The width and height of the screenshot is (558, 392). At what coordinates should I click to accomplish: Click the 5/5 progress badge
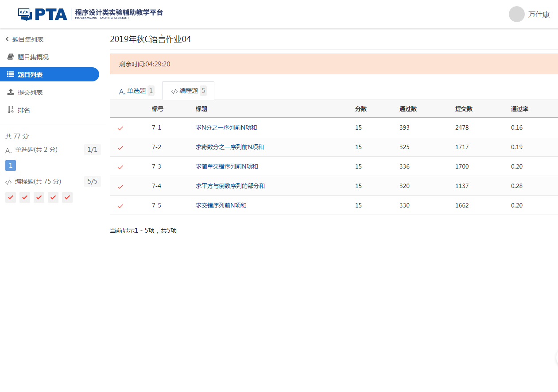pyautogui.click(x=93, y=181)
